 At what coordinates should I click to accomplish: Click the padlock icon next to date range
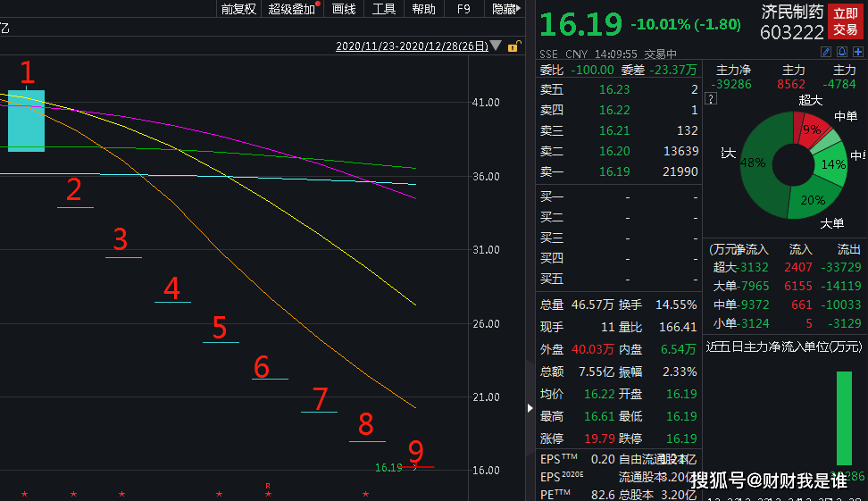[x=513, y=46]
